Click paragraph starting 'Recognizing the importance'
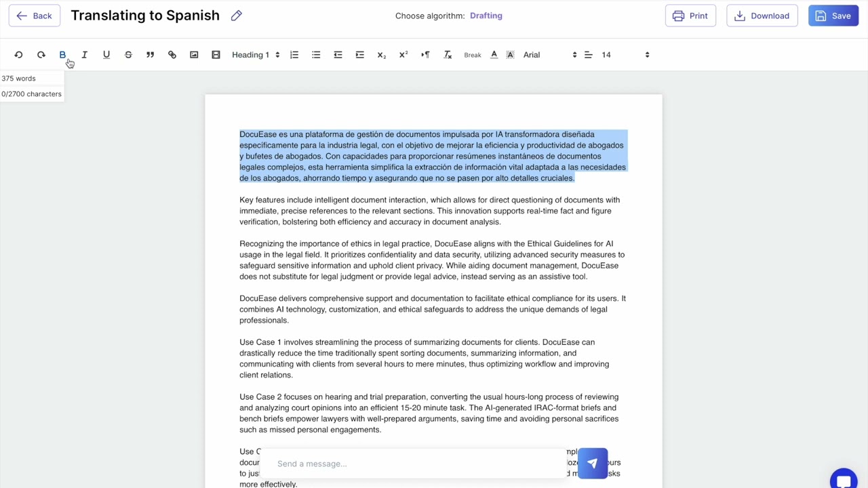 432,260
